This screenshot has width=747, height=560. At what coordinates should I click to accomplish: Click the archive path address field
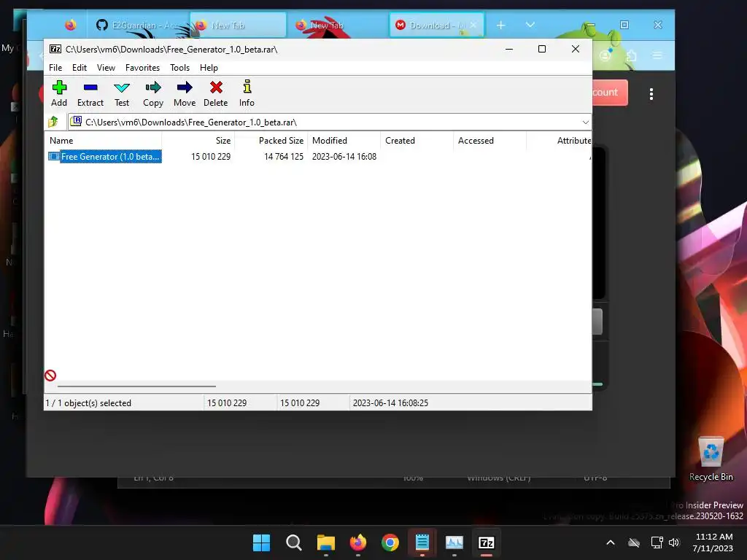pyautogui.click(x=330, y=122)
